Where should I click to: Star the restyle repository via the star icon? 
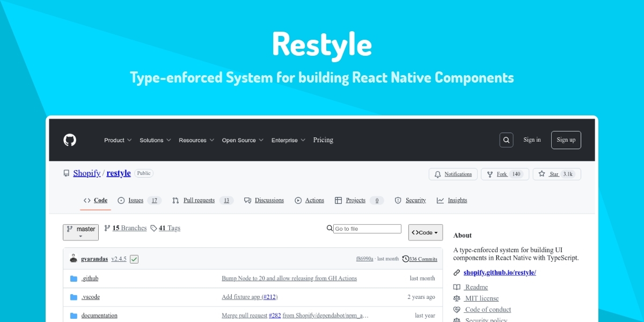[x=542, y=174]
